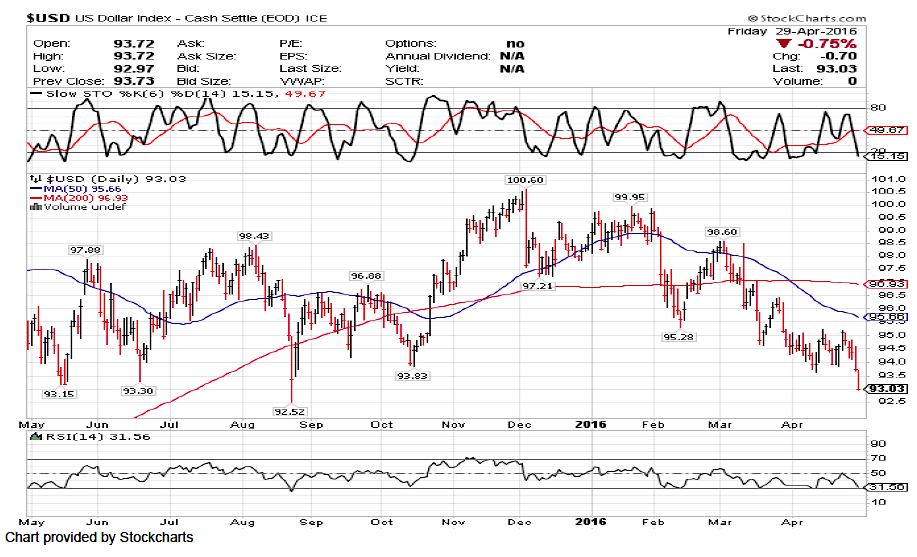This screenshot has width=917, height=557.
Task: Click the date Friday 29-Apr-2016
Action: tap(792, 31)
